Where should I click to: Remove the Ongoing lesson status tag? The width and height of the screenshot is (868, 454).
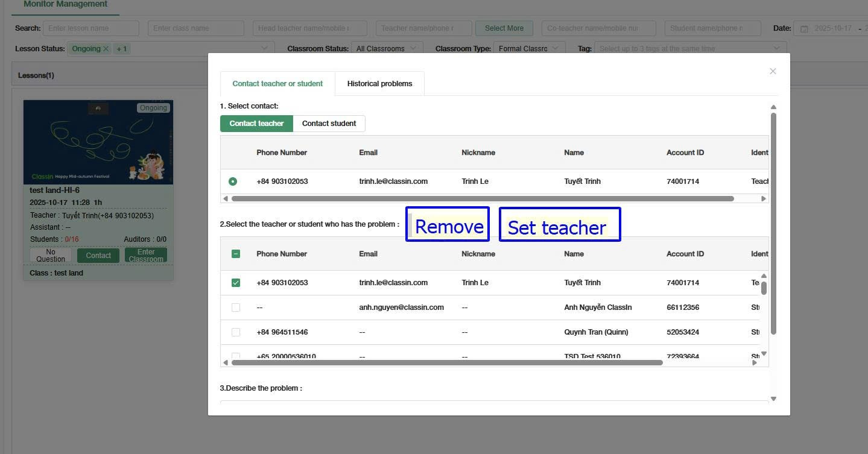coord(106,49)
